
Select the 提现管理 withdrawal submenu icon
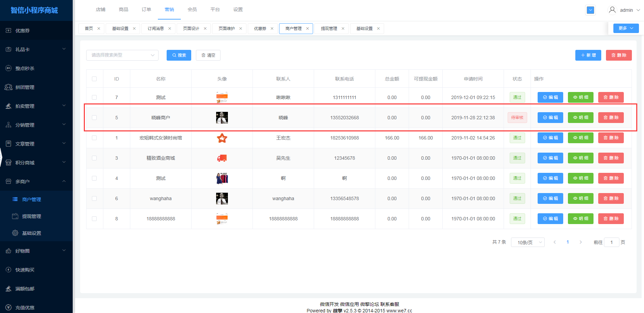tap(15, 216)
